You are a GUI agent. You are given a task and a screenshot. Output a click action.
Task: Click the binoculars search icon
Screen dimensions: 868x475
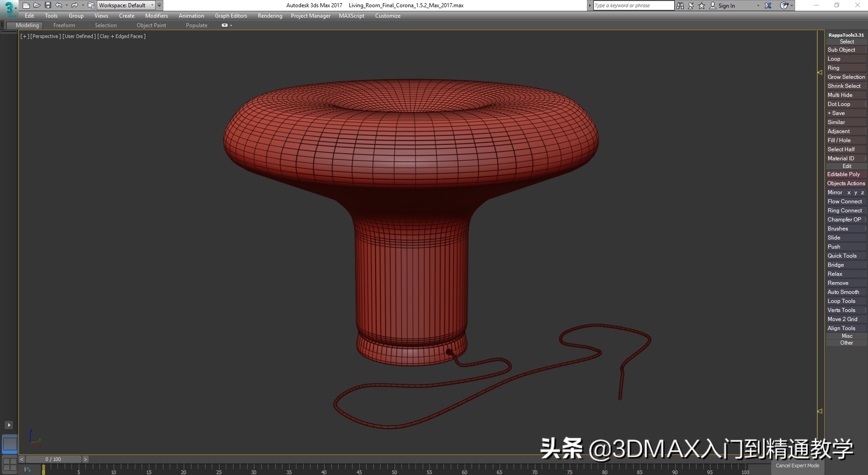pyautogui.click(x=680, y=5)
